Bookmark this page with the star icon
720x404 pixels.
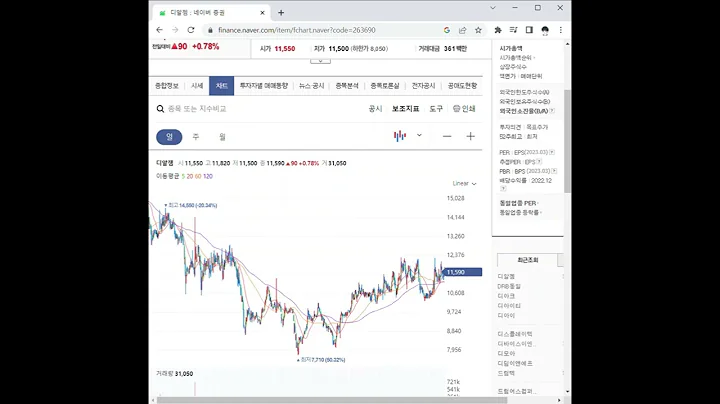(x=478, y=30)
